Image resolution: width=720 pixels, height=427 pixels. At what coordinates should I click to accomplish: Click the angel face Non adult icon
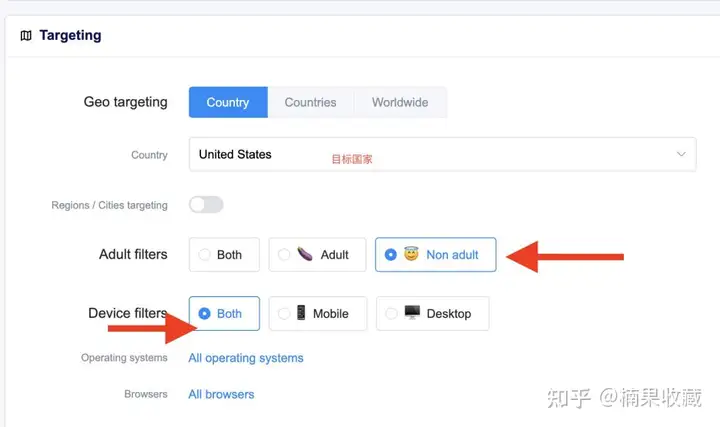[x=411, y=253]
